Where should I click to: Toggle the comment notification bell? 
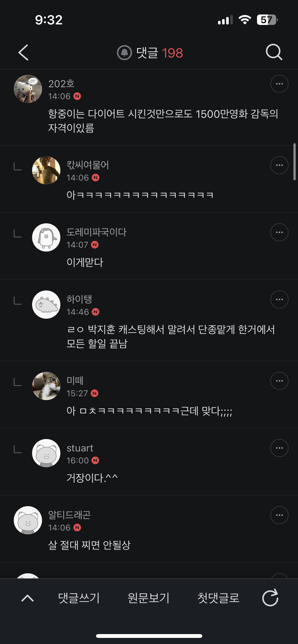(x=124, y=53)
